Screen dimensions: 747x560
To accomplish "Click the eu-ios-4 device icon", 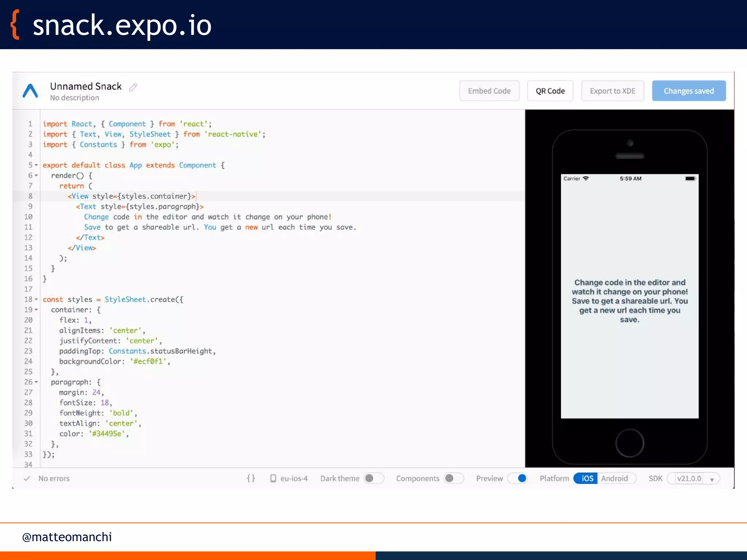I will 273,478.
